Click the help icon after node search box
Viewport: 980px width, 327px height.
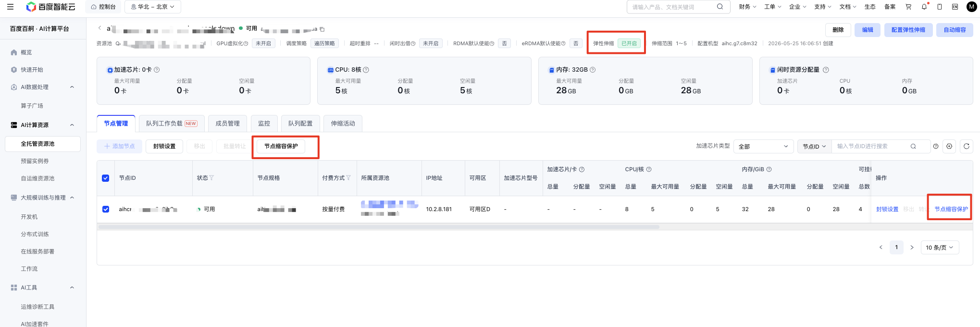[936, 146]
